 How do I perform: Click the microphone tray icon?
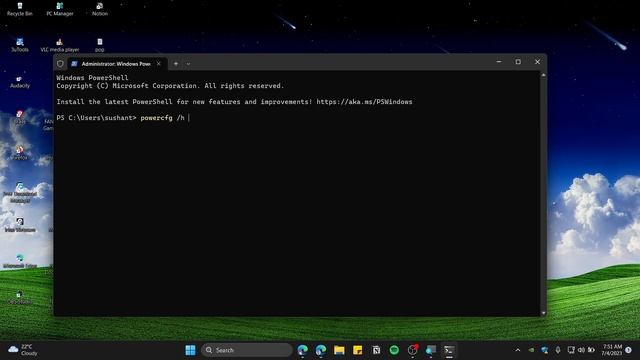point(558,350)
